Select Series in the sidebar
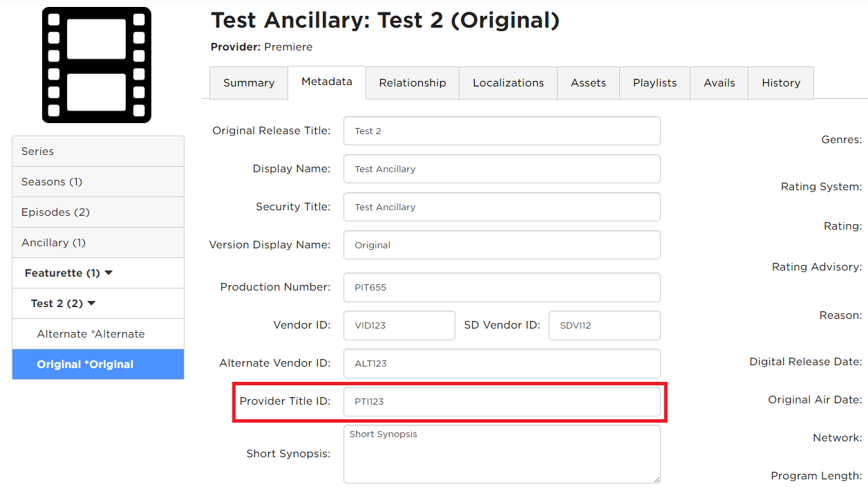Screen dimensions: 868x487 (x=98, y=151)
